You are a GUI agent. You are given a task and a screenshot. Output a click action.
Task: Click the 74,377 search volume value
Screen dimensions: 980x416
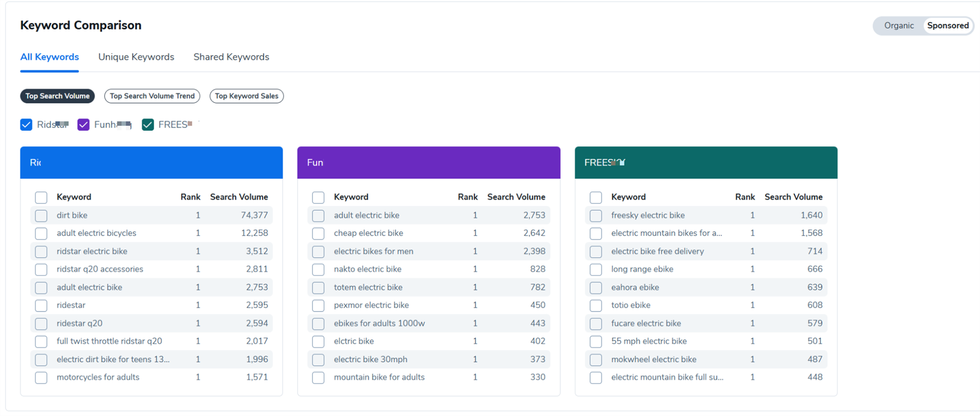point(254,215)
